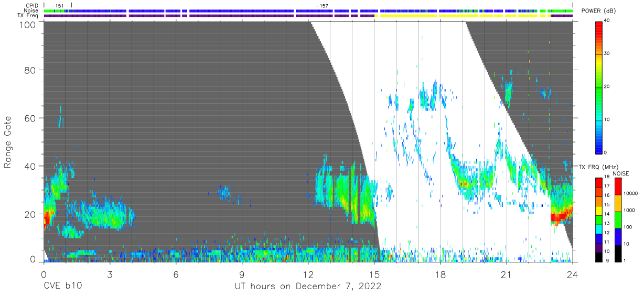Click the 11 label on TX FRQ legend
Image resolution: width=644 pixels, height=297 pixels.
[x=607, y=241]
